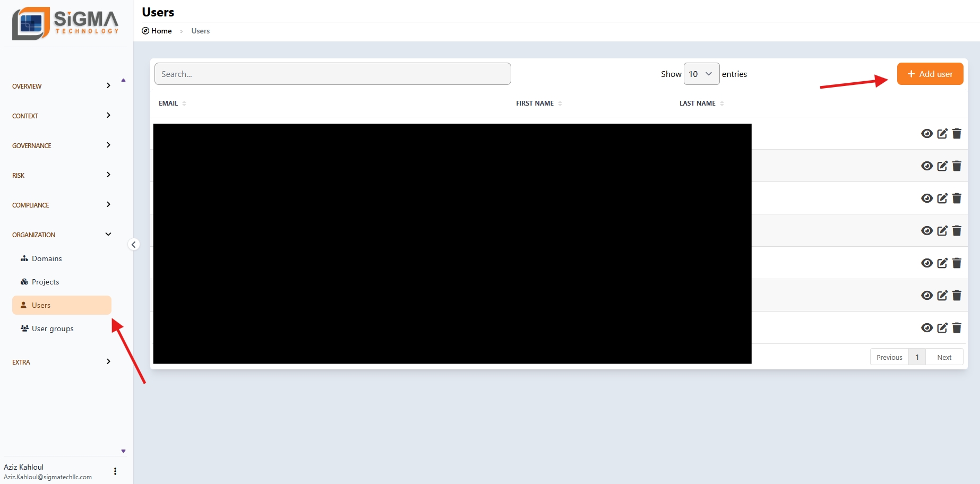980x484 pixels.
Task: Click the eye icon in the seventh row
Action: click(927, 328)
